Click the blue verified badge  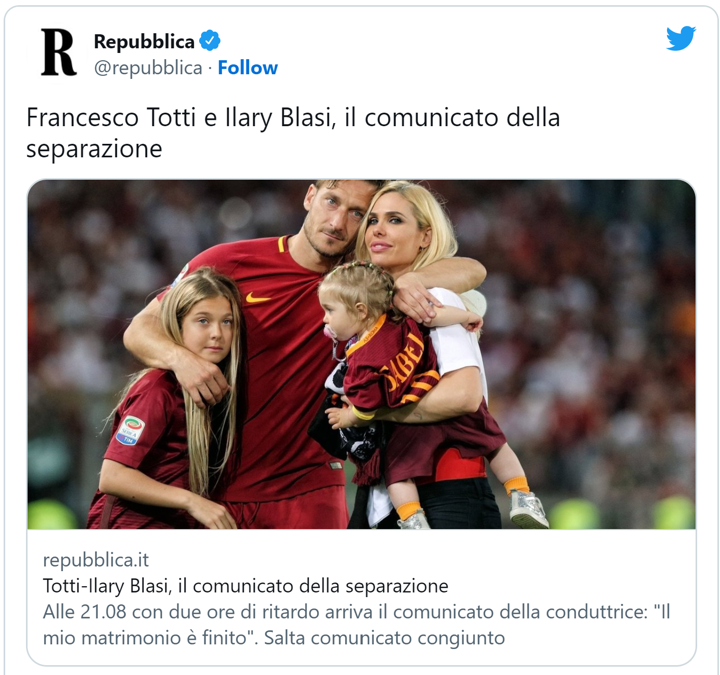(210, 41)
